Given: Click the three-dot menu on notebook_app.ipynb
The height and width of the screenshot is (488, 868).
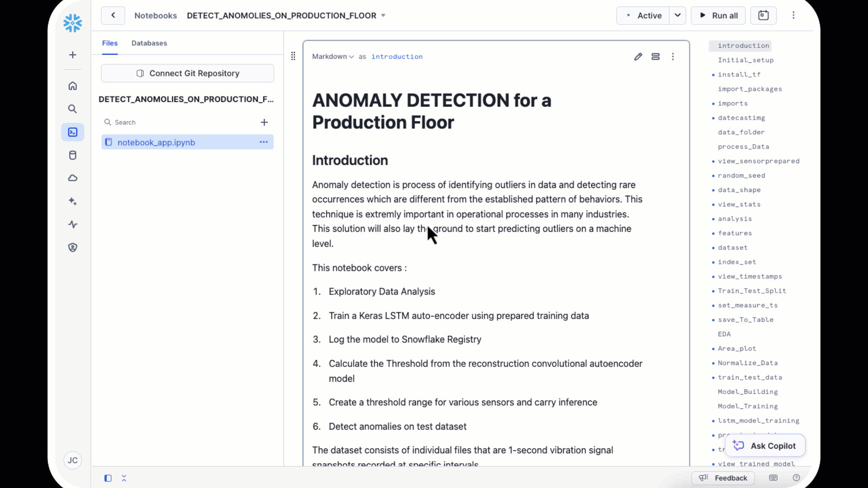Looking at the screenshot, I should 264,142.
